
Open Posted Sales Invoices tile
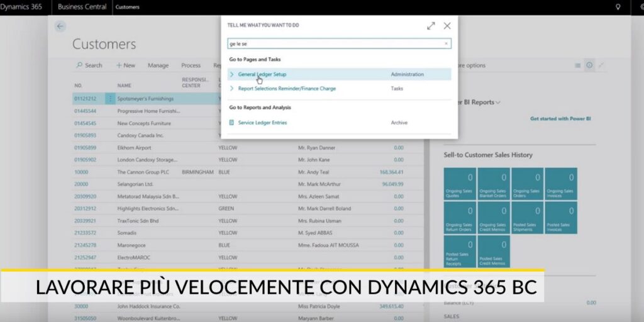561,218
